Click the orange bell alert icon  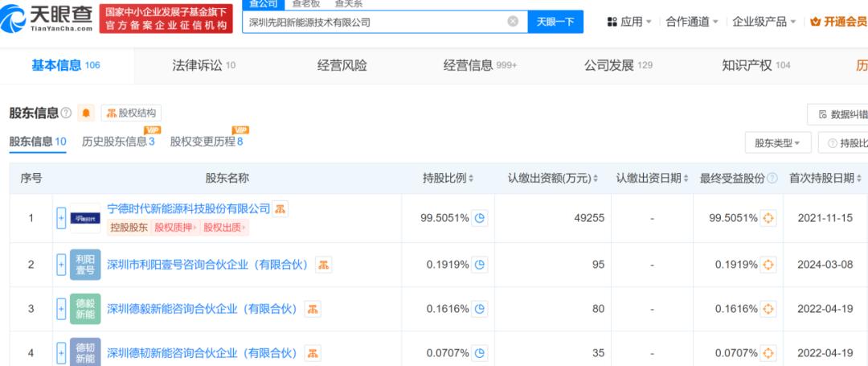[86, 113]
